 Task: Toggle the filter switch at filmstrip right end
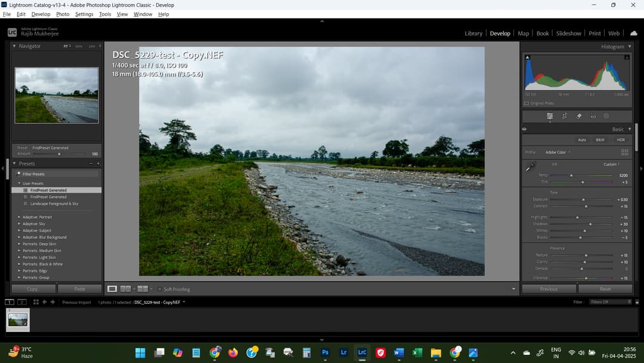click(637, 302)
